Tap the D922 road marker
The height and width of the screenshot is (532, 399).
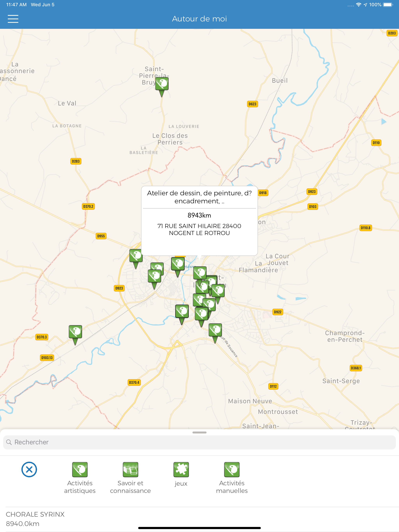tap(278, 312)
